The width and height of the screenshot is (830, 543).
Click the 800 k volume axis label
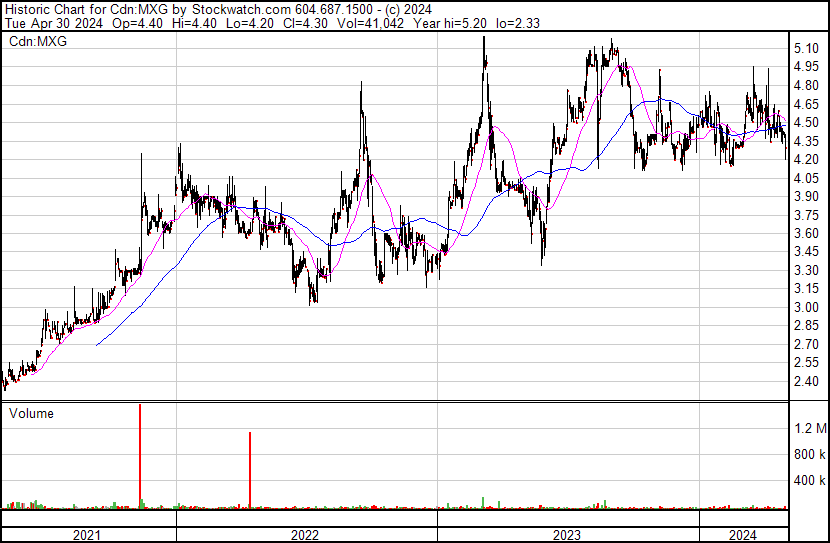(810, 454)
